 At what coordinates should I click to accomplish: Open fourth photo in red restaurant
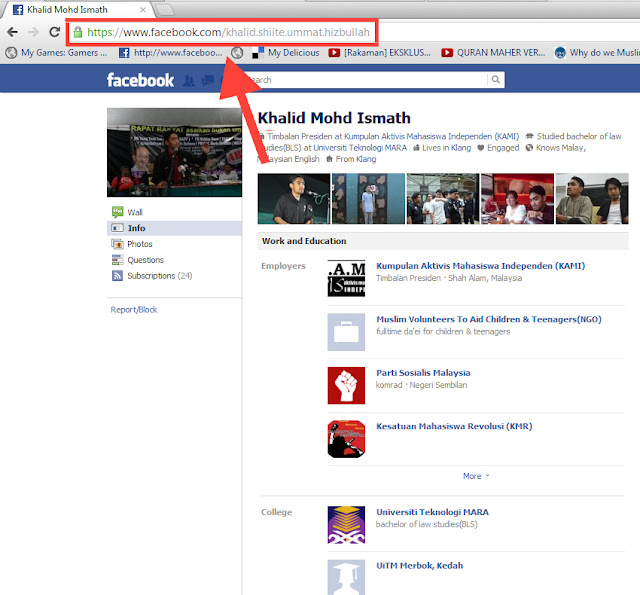(518, 199)
